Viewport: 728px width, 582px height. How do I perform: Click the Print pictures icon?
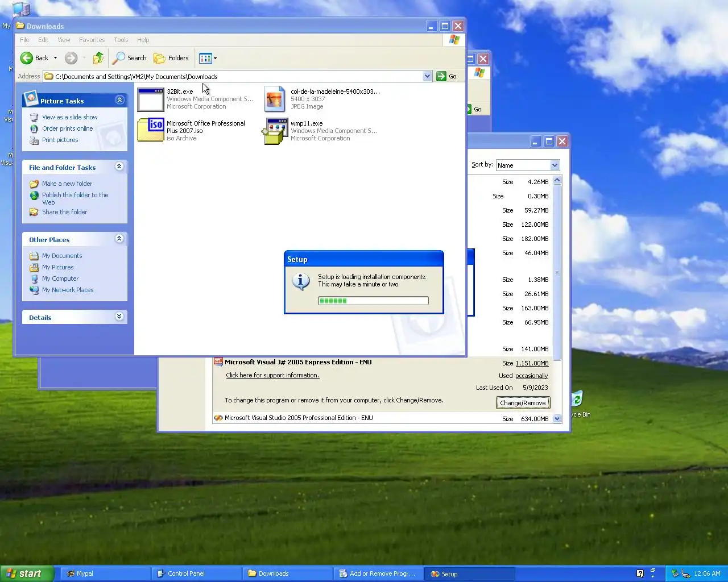[34, 140]
